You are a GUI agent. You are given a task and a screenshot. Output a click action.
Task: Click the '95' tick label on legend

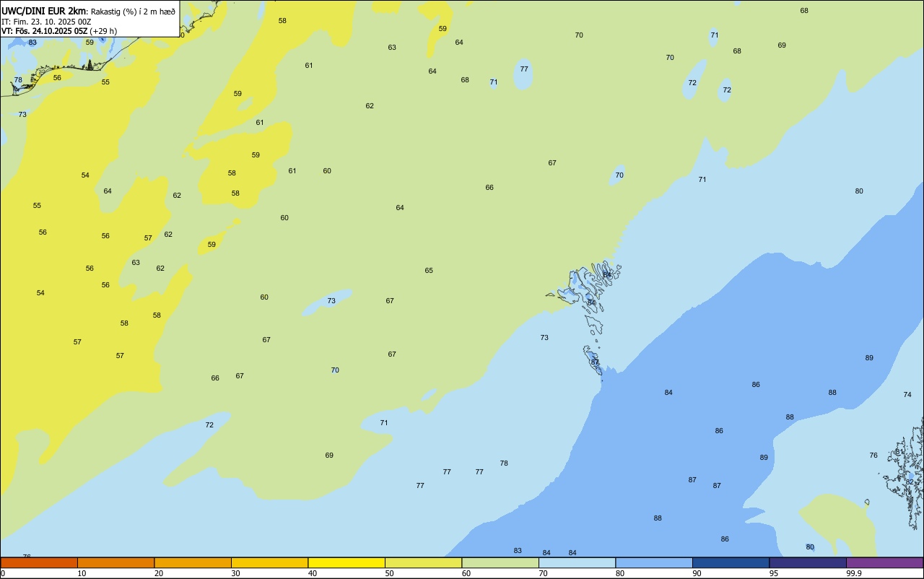click(774, 573)
